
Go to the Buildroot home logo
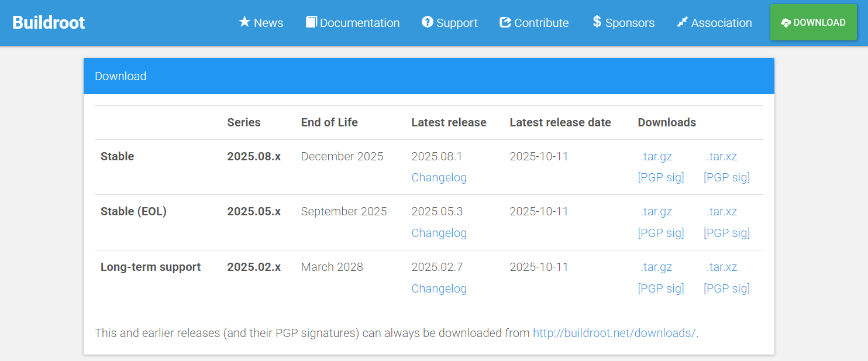click(49, 23)
